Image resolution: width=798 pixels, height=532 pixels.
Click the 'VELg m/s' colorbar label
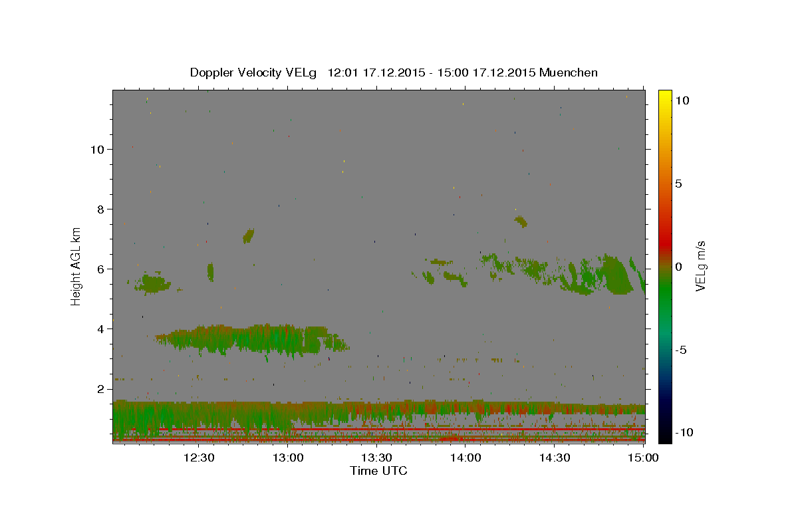701,266
